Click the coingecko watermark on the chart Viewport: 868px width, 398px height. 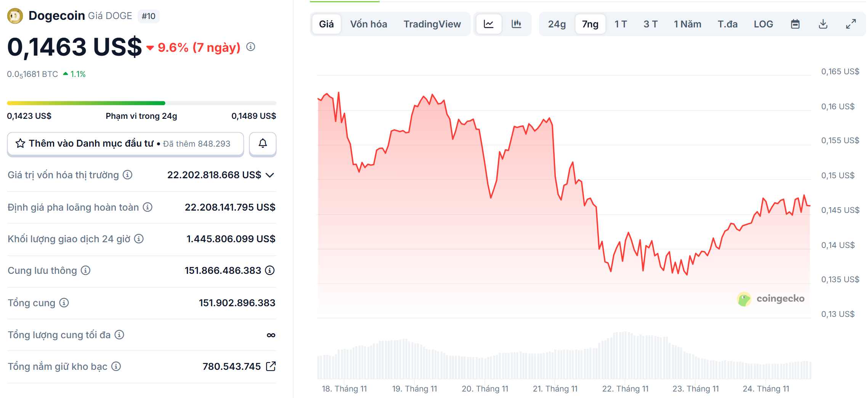click(x=771, y=299)
